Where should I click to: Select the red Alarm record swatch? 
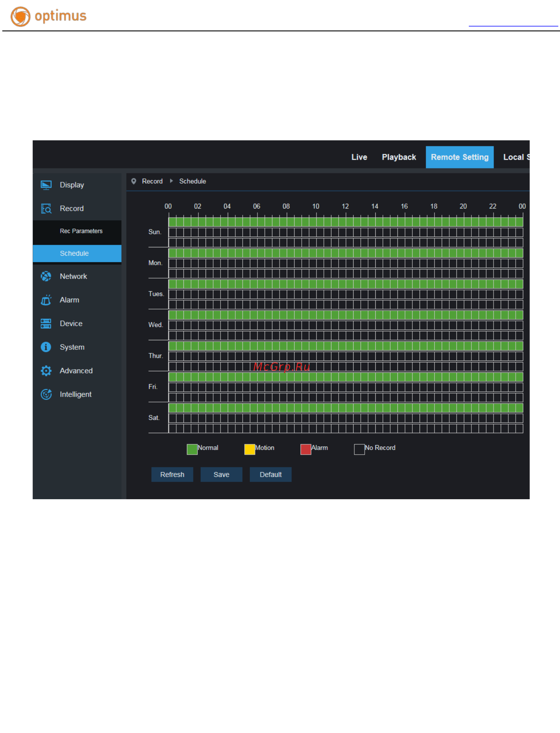(306, 449)
